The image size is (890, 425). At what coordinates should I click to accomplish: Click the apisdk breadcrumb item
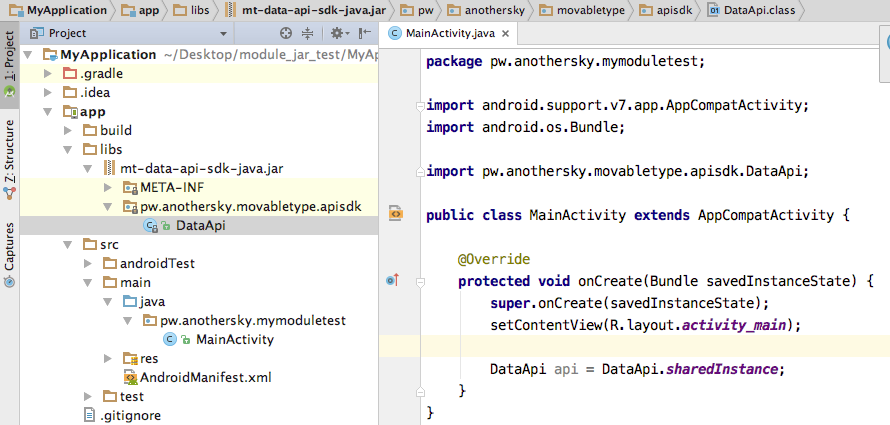[x=666, y=10]
